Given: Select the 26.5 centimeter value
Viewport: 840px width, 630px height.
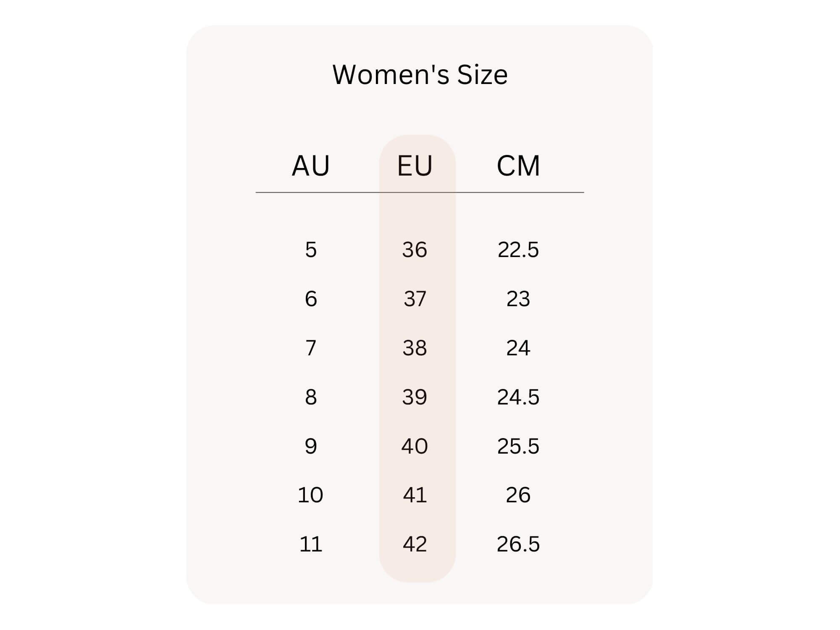Looking at the screenshot, I should tap(518, 544).
